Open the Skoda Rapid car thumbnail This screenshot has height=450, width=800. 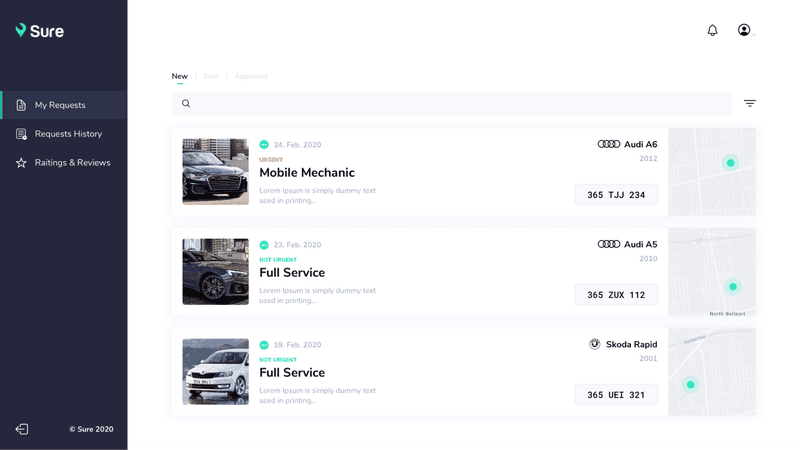click(x=215, y=371)
